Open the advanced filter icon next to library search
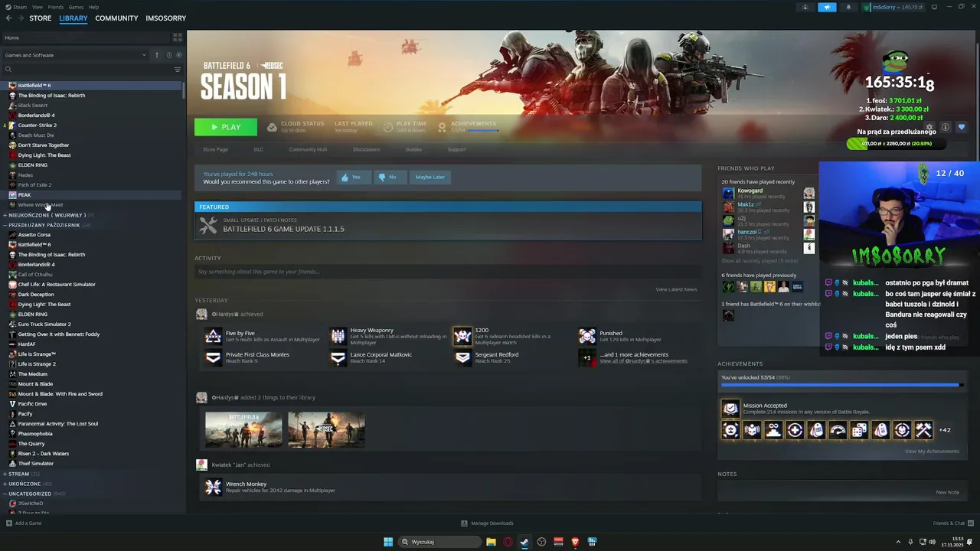Image resolution: width=980 pixels, height=551 pixels. pos(178,70)
